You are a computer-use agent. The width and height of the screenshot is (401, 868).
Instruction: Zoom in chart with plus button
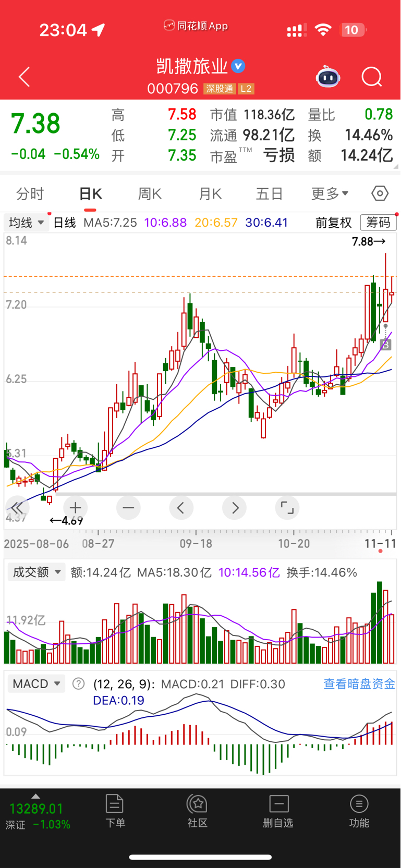[76, 507]
